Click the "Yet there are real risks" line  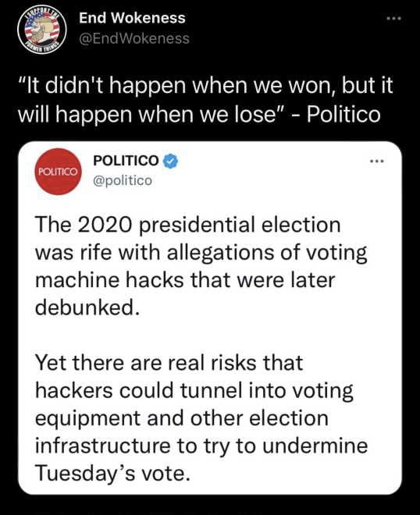(x=169, y=363)
